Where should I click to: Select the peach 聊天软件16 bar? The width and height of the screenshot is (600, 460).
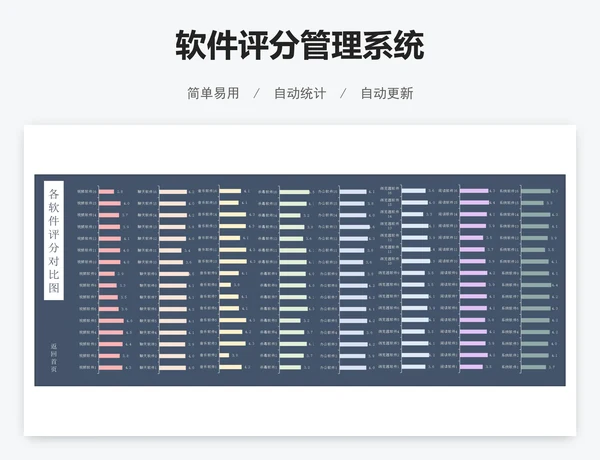tap(173, 191)
